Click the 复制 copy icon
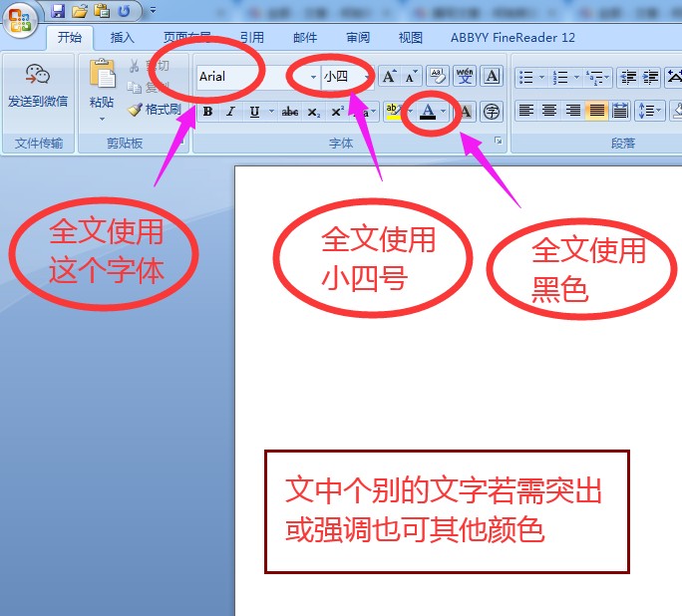This screenshot has height=616, width=682. point(148,88)
